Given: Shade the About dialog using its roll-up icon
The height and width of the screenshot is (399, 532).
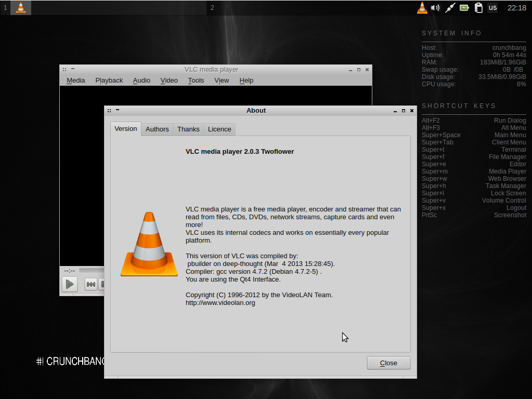Looking at the screenshot, I should click(x=118, y=110).
